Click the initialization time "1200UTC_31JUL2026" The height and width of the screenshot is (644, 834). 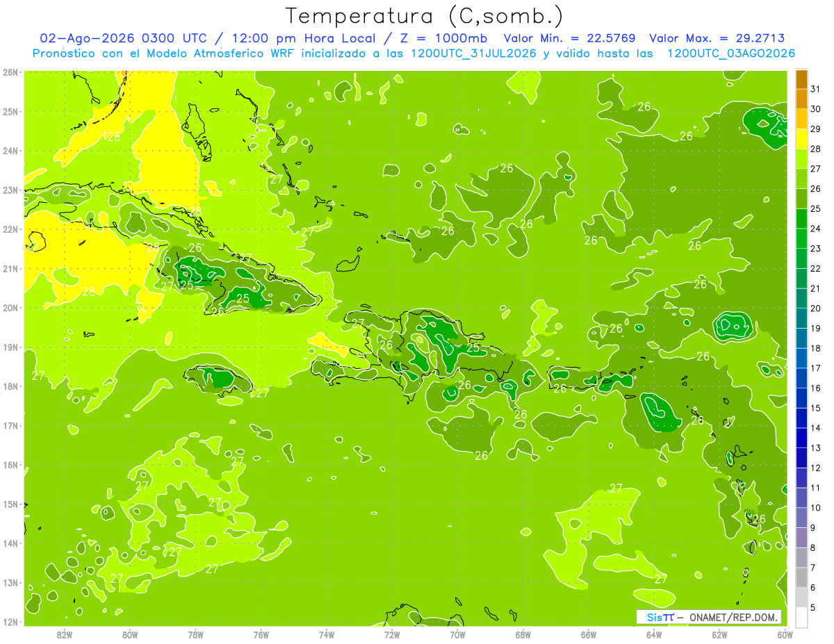click(x=473, y=53)
